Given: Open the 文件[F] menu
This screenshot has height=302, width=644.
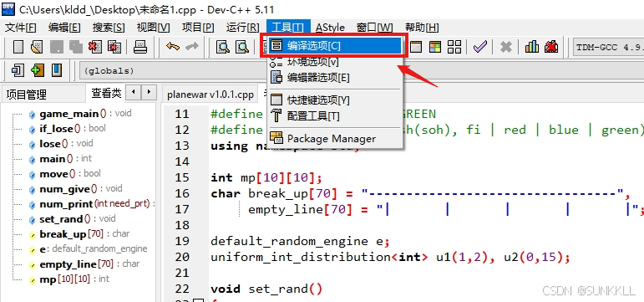Looking at the screenshot, I should pos(20,28).
